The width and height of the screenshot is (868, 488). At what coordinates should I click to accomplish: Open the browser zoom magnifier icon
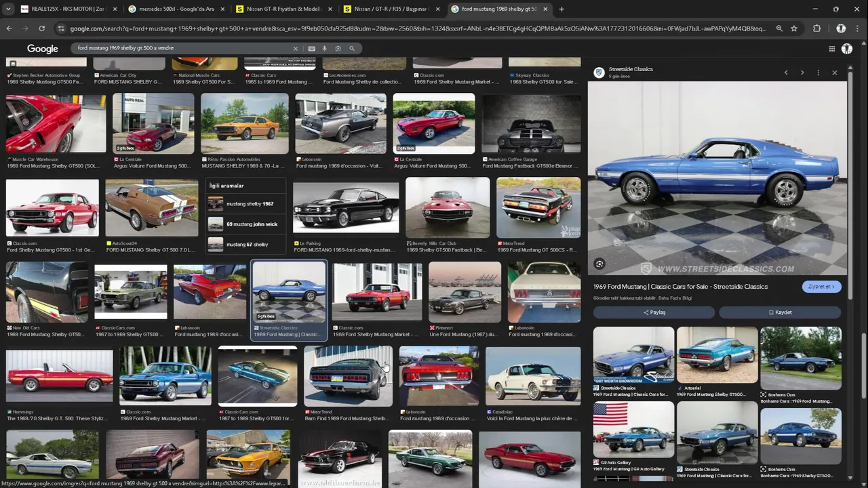pyautogui.click(x=779, y=28)
